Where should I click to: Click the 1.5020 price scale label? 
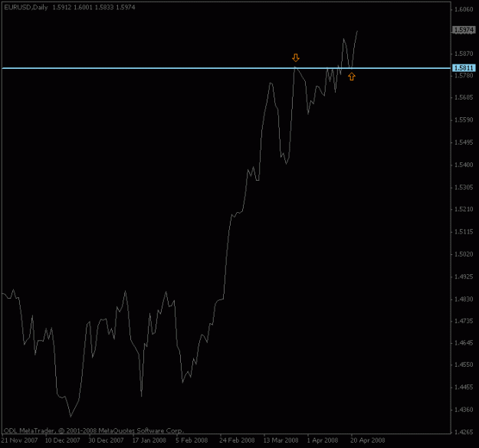464,254
